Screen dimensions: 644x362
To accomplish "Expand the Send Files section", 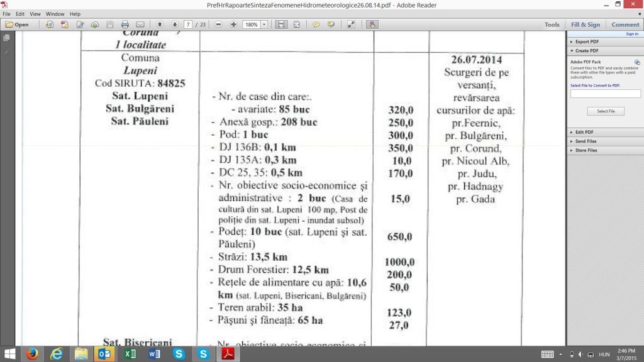I will pyautogui.click(x=586, y=141).
